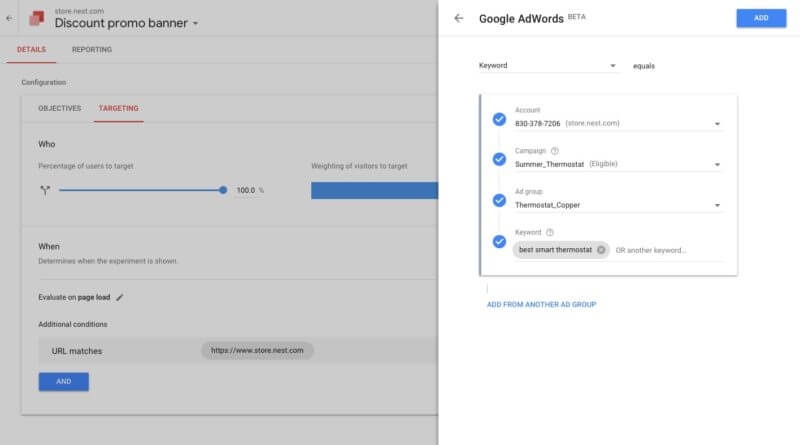Open the Targeting tab
This screenshot has width=800, height=445.
pyautogui.click(x=118, y=108)
